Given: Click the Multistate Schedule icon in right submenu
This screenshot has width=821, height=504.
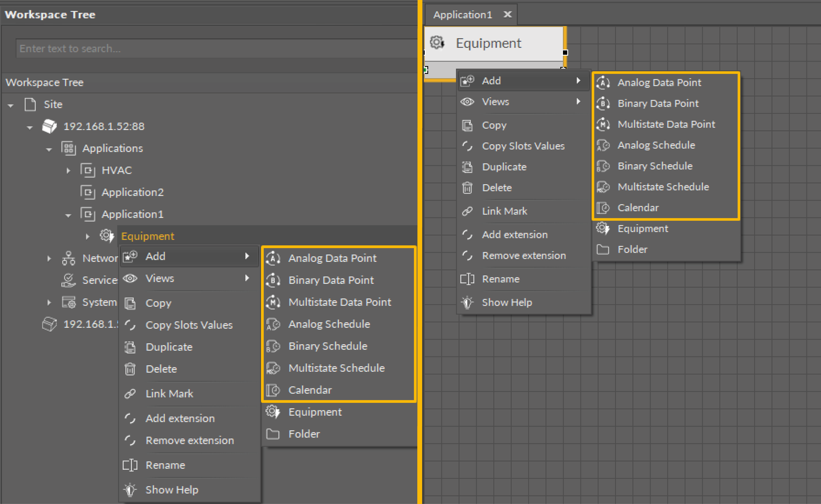Looking at the screenshot, I should pos(603,187).
